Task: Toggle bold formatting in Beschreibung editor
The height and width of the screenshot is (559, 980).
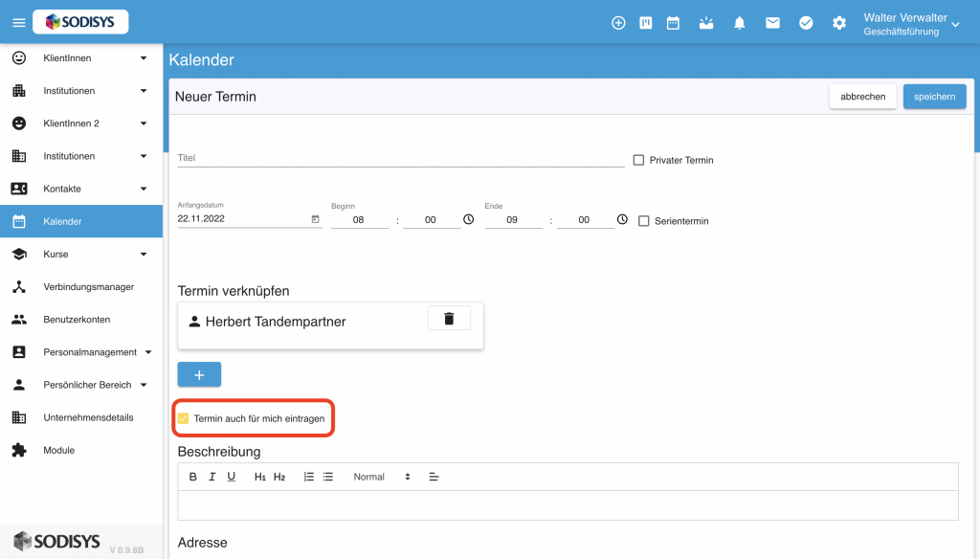Action: 192,477
